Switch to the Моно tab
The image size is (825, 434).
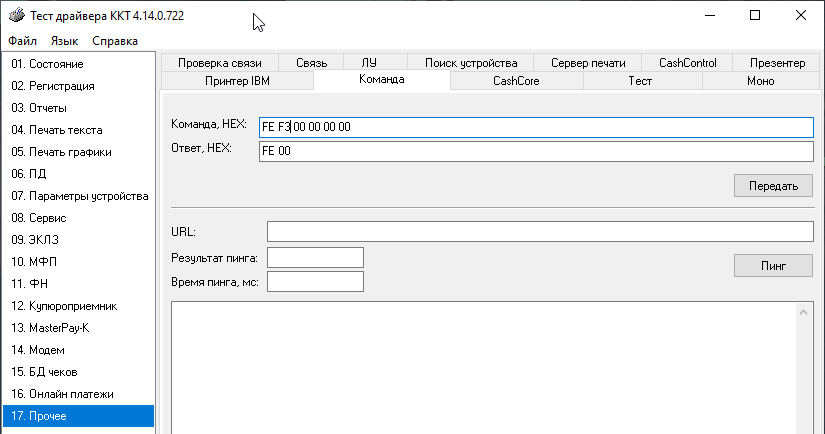pos(760,81)
